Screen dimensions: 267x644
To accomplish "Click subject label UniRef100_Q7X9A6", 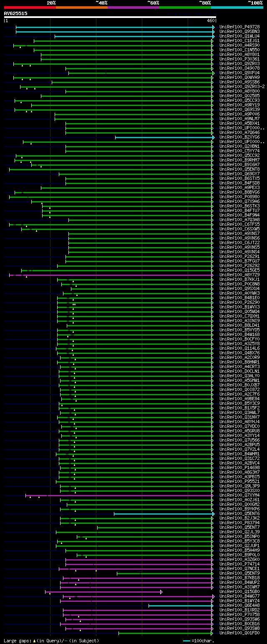I will pyautogui.click(x=239, y=201).
